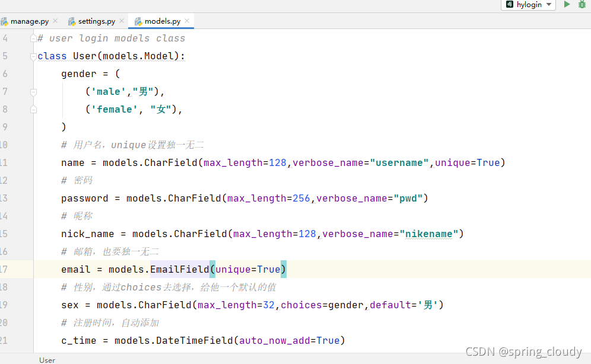Click the "女" string on line 8
Screen dimensions: 591x364
(x=161, y=109)
